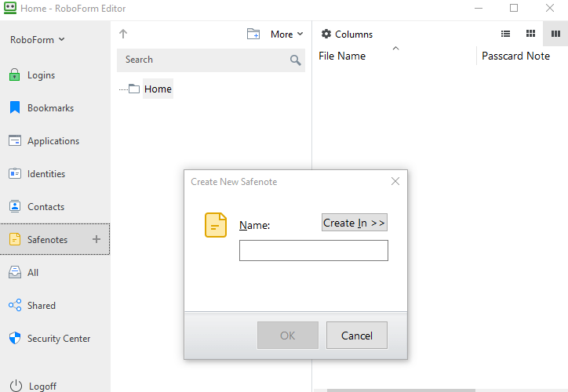Select the Identities section
This screenshot has height=392, width=568.
[x=46, y=174]
